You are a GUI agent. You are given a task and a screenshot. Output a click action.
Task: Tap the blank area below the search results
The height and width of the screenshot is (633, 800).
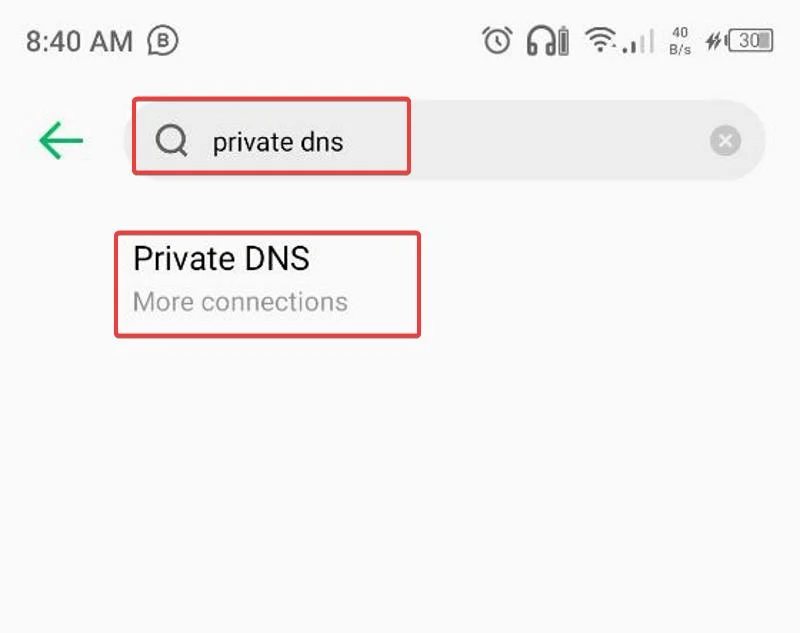[x=400, y=480]
